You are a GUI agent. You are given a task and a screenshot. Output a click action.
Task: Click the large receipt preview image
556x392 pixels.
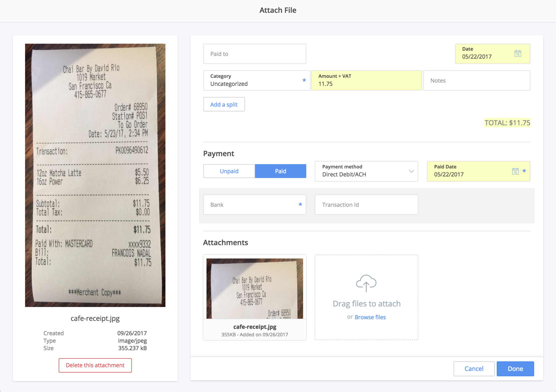[95, 175]
